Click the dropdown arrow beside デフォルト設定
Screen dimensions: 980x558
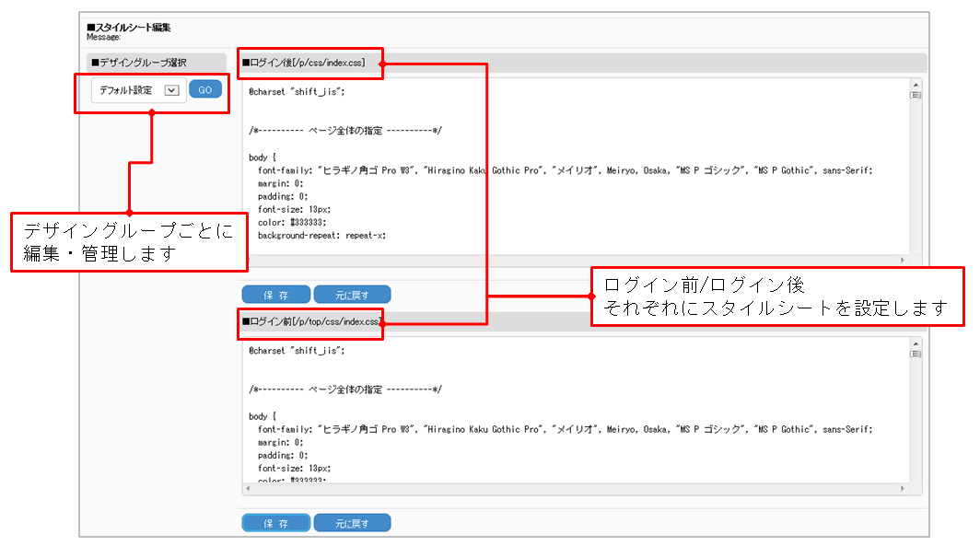[x=171, y=90]
